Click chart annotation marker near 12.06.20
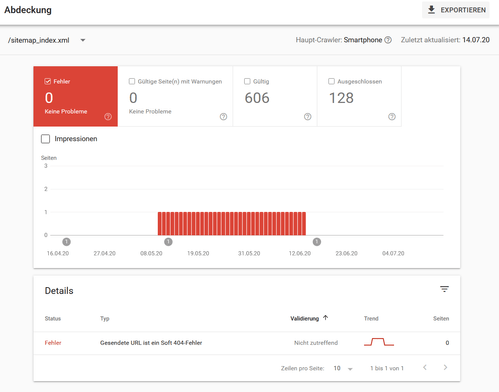Image resolution: width=499 pixels, height=392 pixels. [317, 242]
